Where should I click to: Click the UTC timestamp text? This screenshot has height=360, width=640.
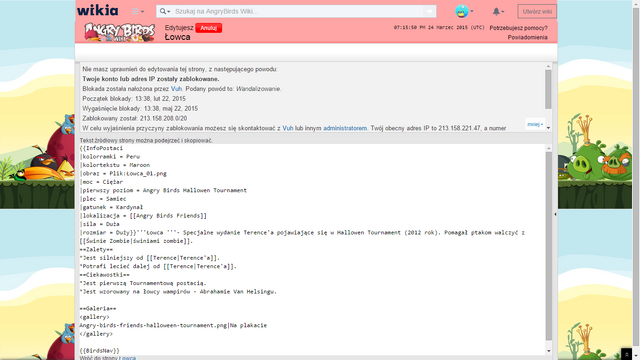click(439, 27)
